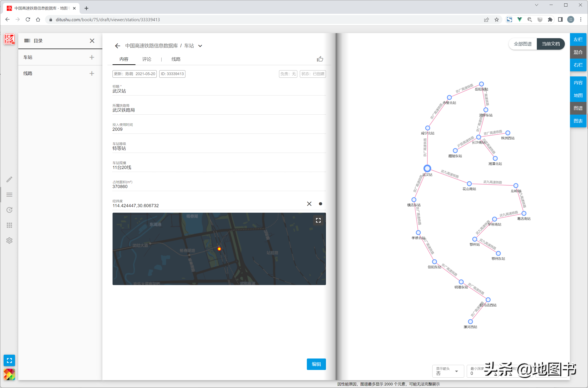Clear the 经纬度 coordinate value
The height and width of the screenshot is (388, 588).
tap(309, 204)
